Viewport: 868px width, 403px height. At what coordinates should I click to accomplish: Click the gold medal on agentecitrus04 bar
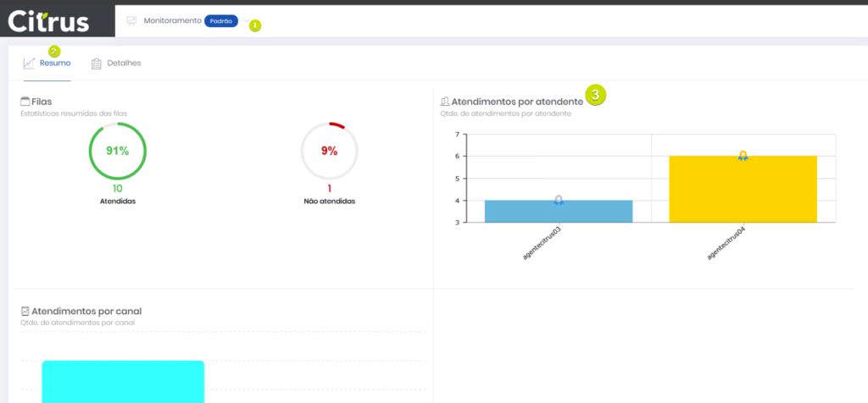[x=743, y=156]
